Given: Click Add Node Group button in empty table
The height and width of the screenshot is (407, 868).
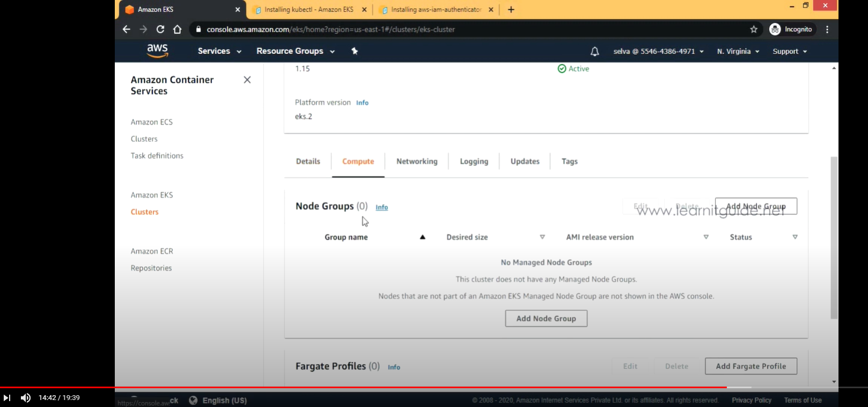Looking at the screenshot, I should pos(546,318).
